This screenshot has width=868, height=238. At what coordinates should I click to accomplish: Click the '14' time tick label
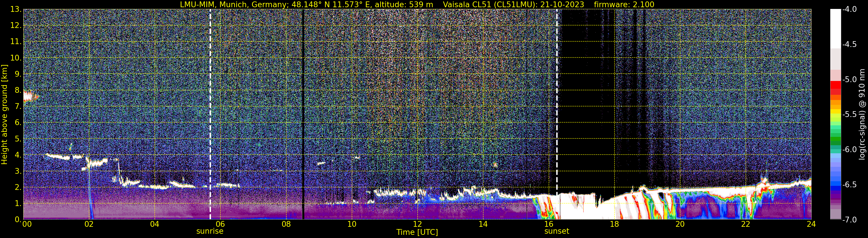(483, 224)
